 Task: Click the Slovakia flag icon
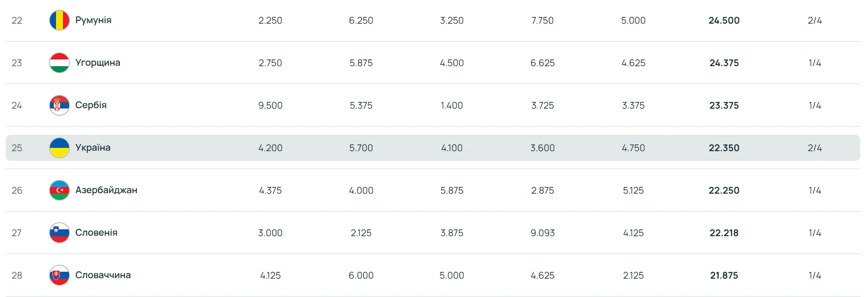(59, 275)
